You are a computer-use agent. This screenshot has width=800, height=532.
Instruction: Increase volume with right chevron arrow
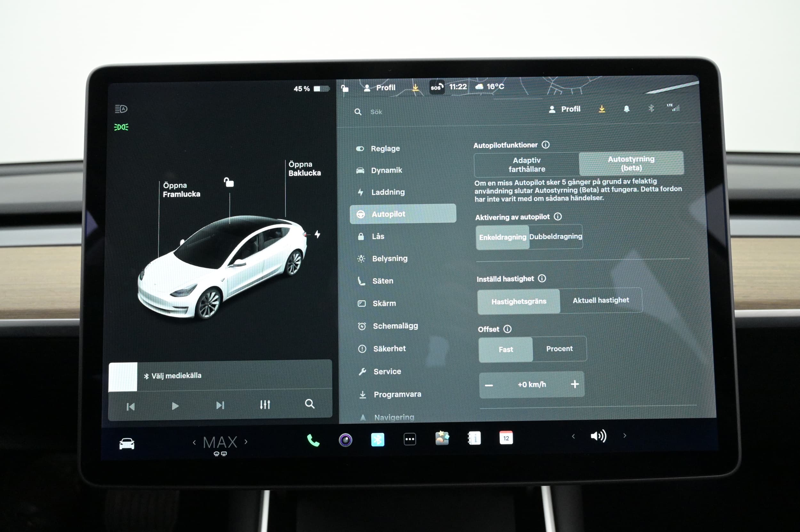625,436
